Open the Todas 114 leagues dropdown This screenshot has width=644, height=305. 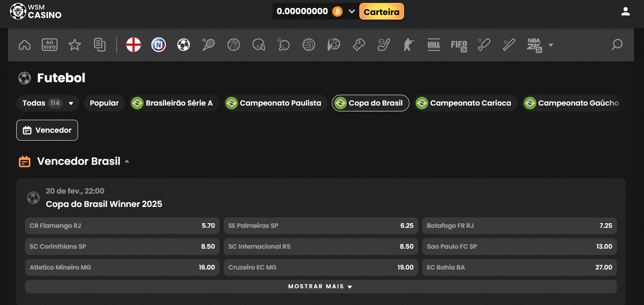click(48, 103)
